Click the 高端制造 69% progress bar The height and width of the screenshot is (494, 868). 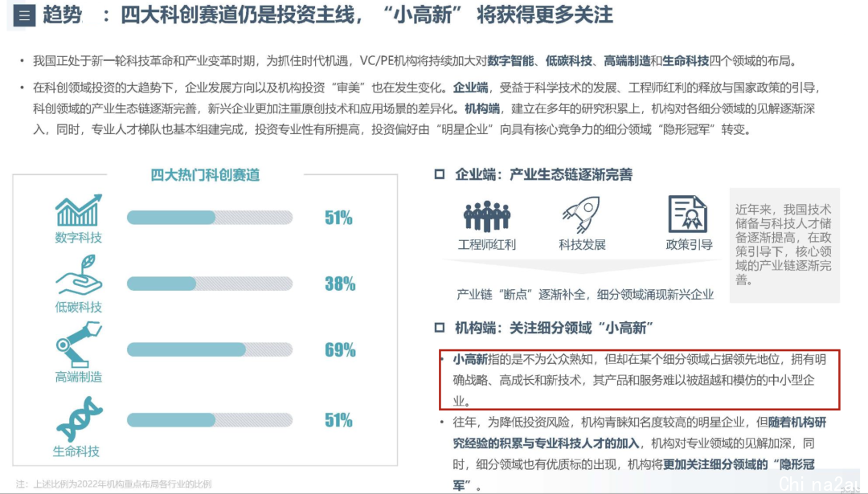click(210, 349)
